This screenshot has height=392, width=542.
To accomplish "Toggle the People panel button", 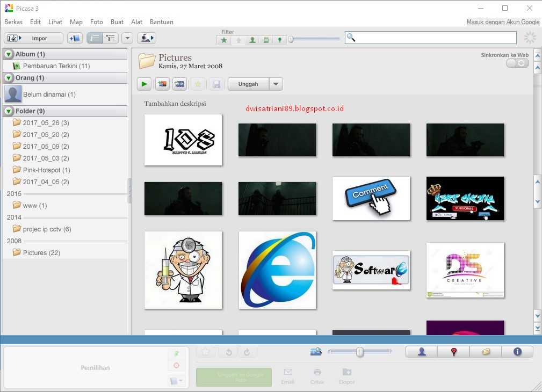I will pyautogui.click(x=422, y=352).
